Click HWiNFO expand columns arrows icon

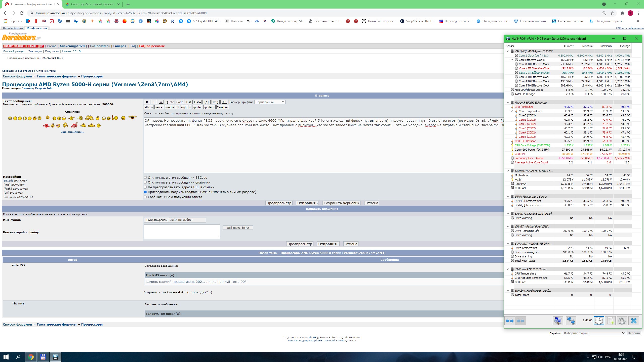coord(510,321)
